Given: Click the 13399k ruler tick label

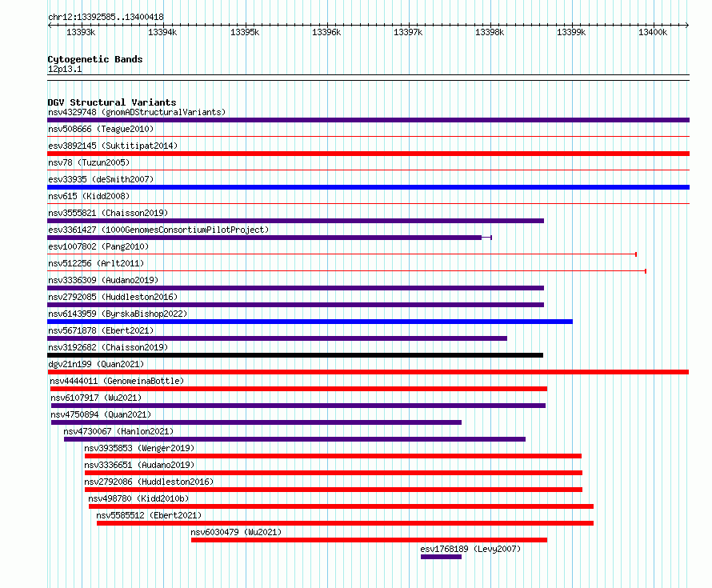Looking at the screenshot, I should [571, 32].
